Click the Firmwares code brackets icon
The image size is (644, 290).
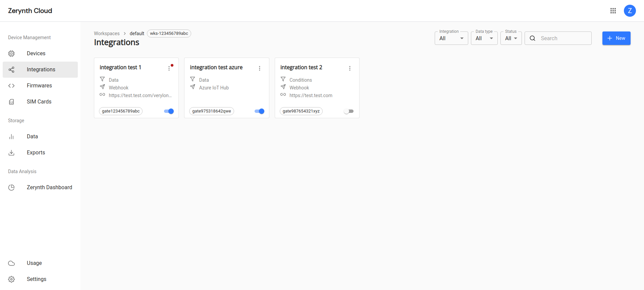point(11,86)
